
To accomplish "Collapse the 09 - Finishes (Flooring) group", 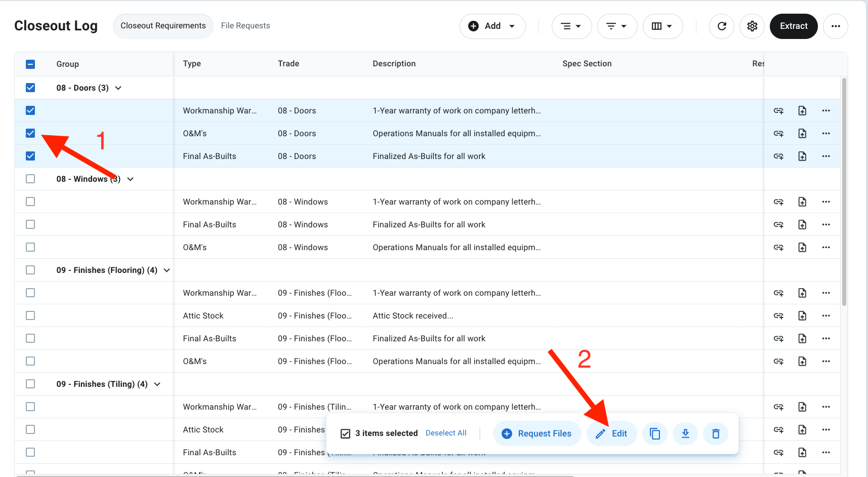I will [x=167, y=270].
